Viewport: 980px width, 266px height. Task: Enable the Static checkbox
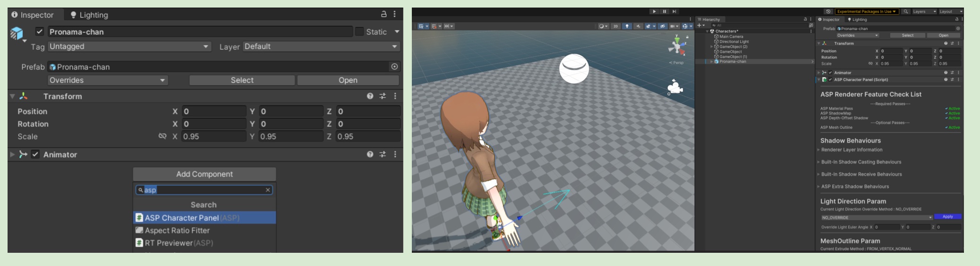click(359, 32)
